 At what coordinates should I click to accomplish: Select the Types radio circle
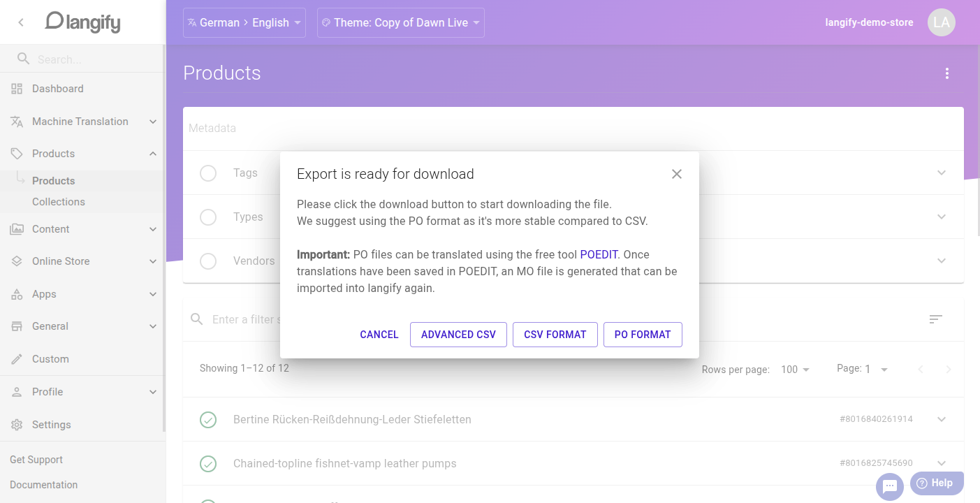[208, 217]
